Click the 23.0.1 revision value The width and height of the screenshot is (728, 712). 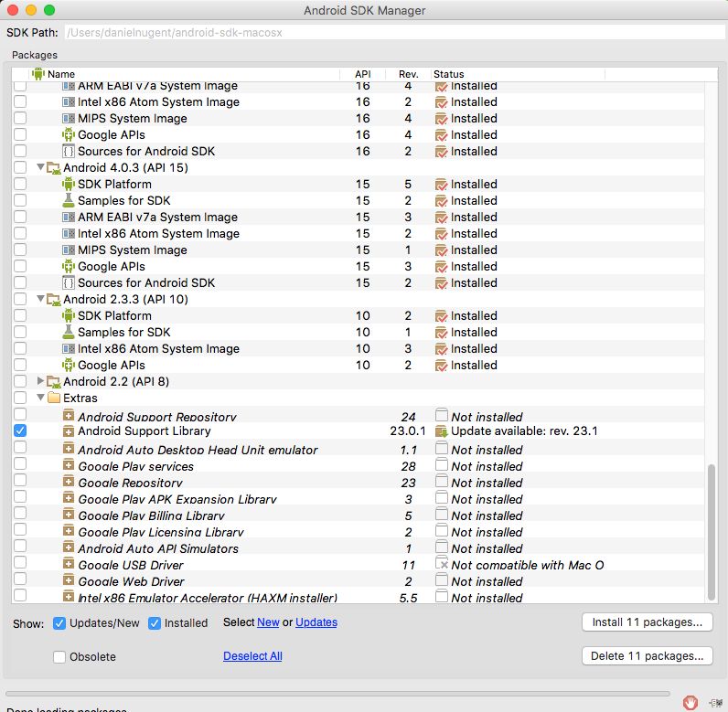click(408, 431)
